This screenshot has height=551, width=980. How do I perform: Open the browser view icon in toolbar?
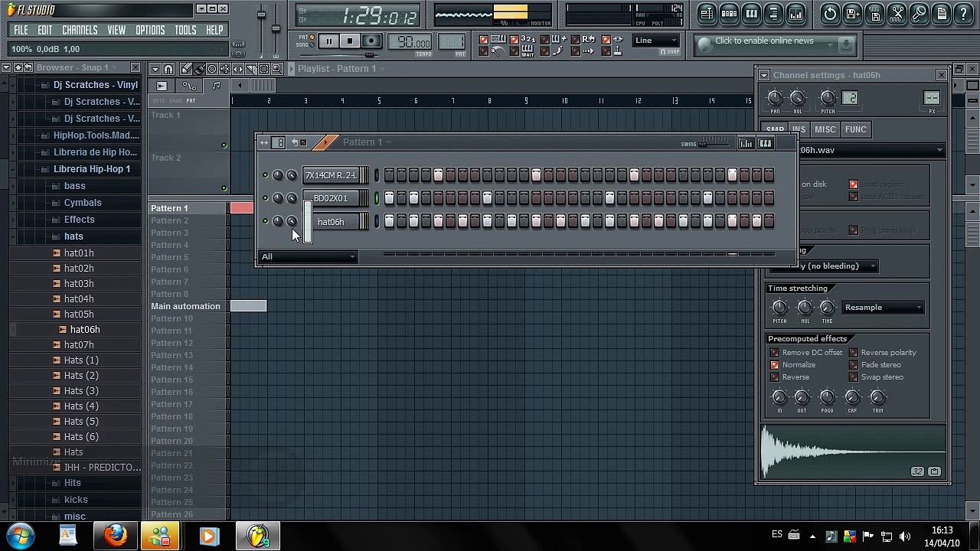773,13
